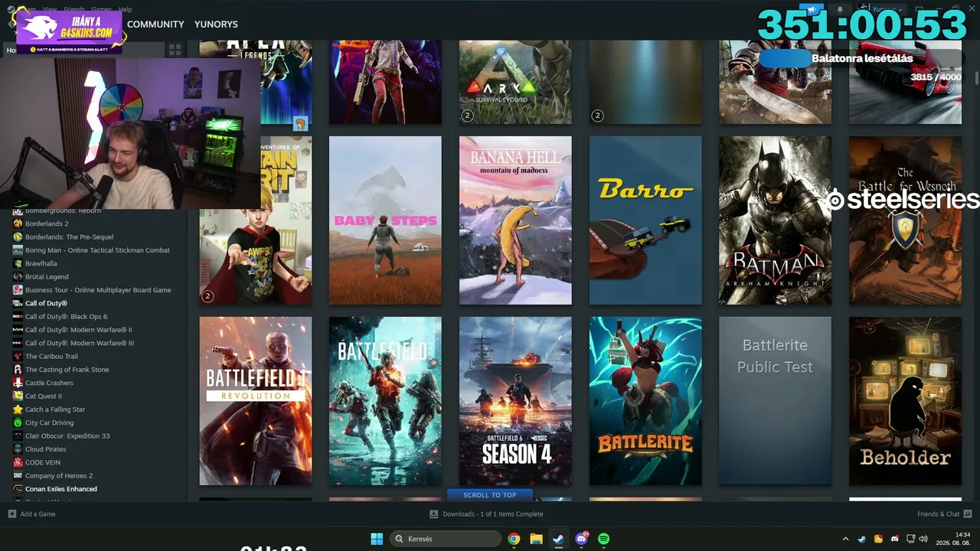
Task: Select the Brawlhalla icon in game list
Action: [18, 263]
